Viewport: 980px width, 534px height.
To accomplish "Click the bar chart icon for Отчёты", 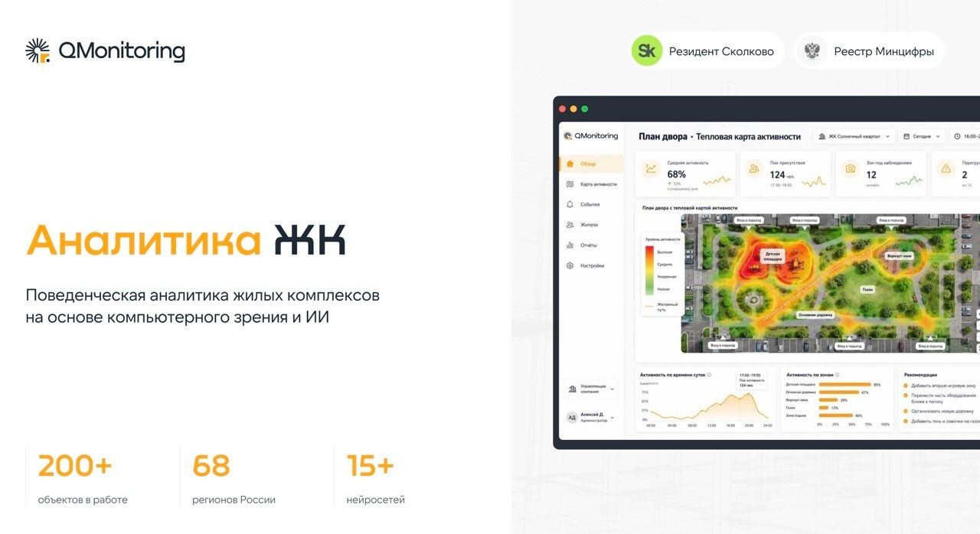I will coord(570,246).
